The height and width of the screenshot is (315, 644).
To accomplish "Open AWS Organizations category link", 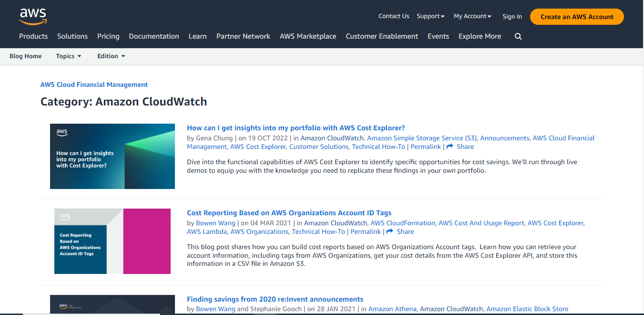I will click(x=259, y=231).
